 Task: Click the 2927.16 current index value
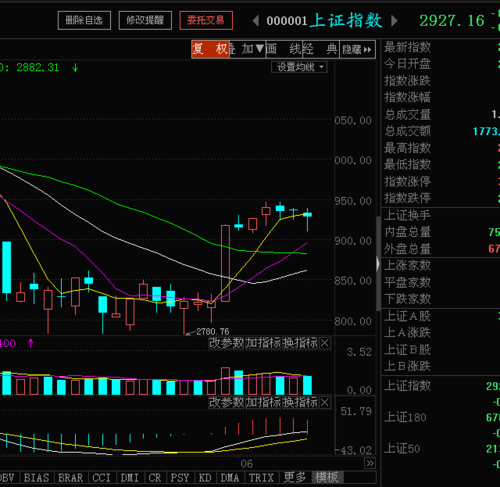(452, 21)
